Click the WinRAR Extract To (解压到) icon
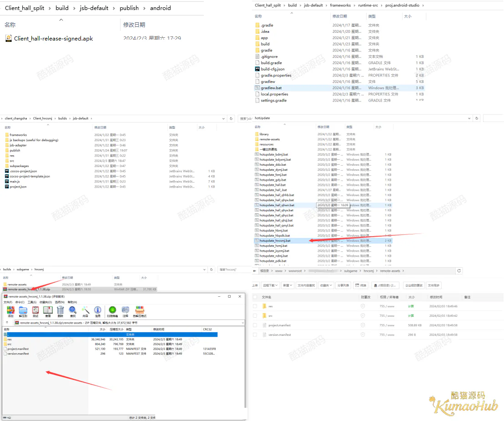The image size is (504, 421). click(23, 311)
